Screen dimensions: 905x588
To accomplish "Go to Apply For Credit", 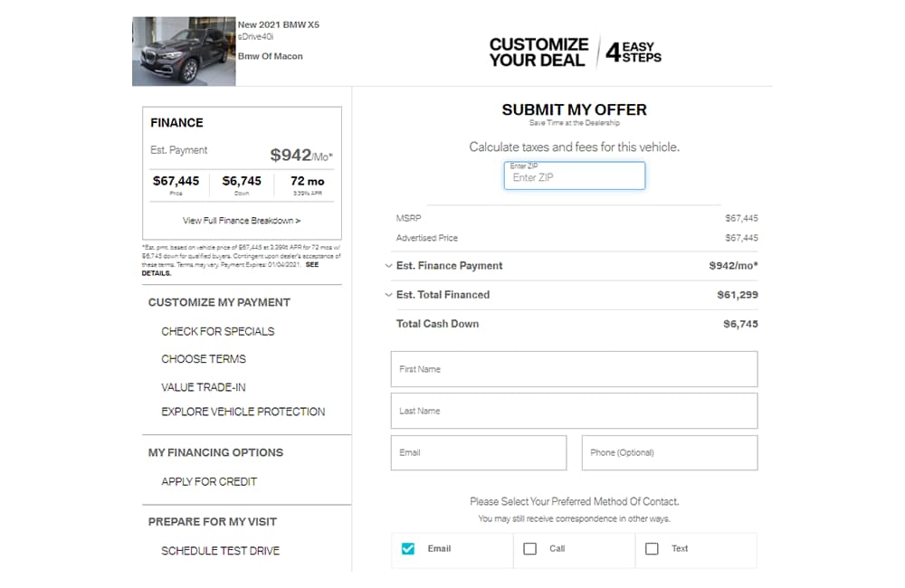I will (x=209, y=481).
